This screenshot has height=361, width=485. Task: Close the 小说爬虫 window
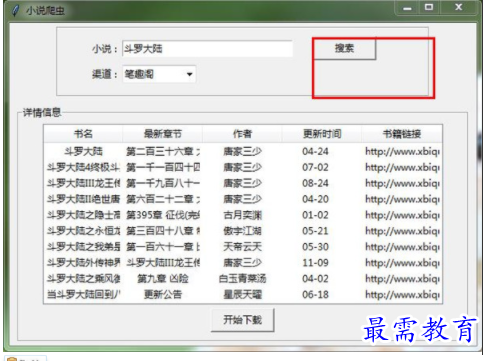click(x=459, y=7)
